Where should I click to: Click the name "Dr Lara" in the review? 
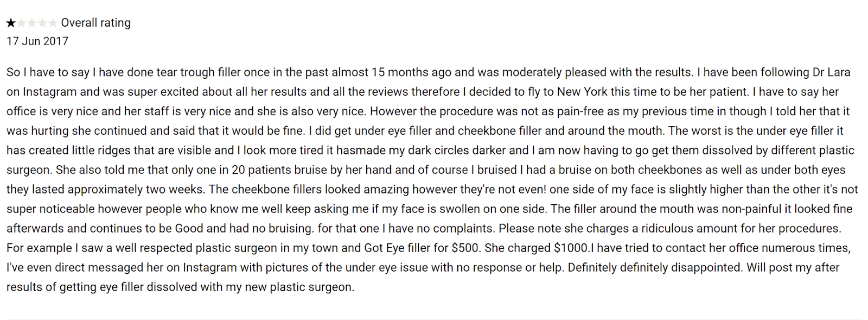[x=831, y=72]
